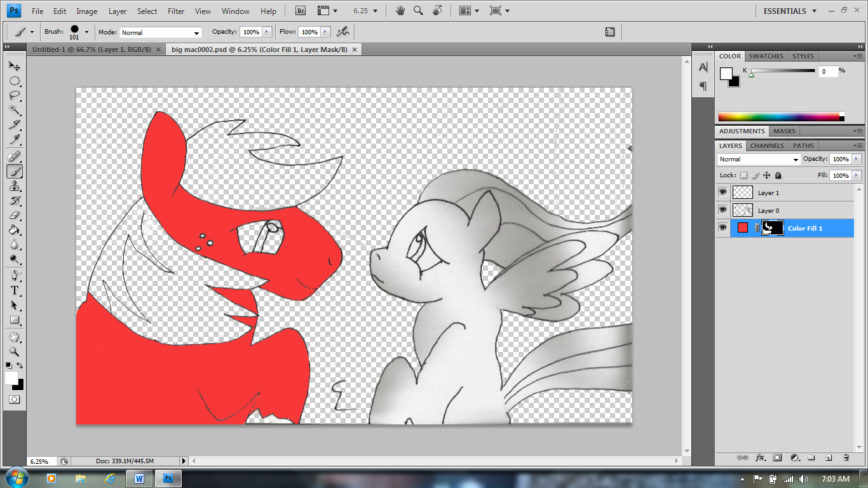This screenshot has width=868, height=488.
Task: Toggle lock all
Action: point(778,175)
